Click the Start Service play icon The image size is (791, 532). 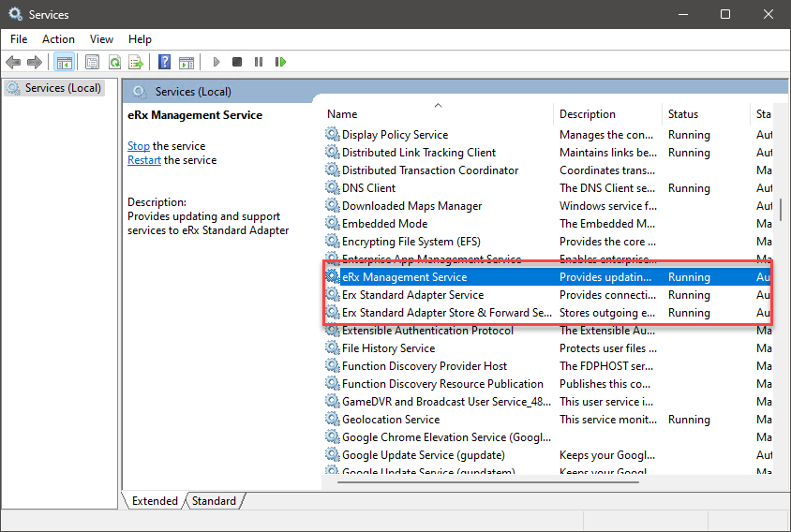click(x=216, y=62)
